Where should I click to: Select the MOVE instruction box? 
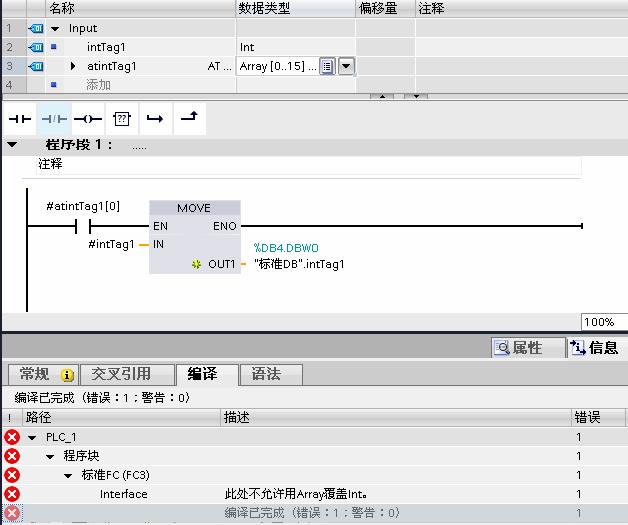[x=195, y=237]
